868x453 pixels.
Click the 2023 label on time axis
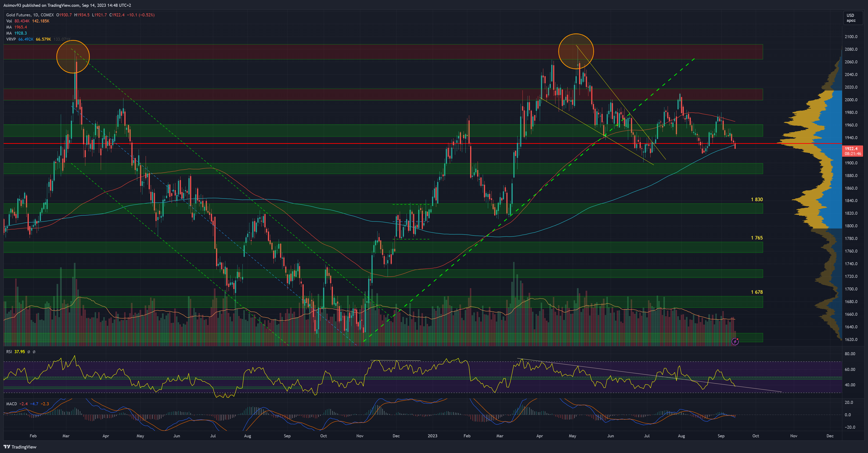[432, 436]
